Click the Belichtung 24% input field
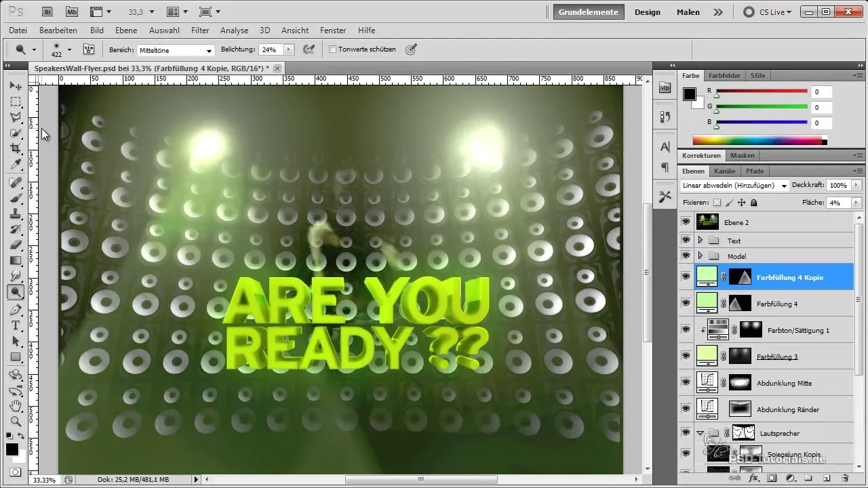868x488 pixels. click(271, 49)
